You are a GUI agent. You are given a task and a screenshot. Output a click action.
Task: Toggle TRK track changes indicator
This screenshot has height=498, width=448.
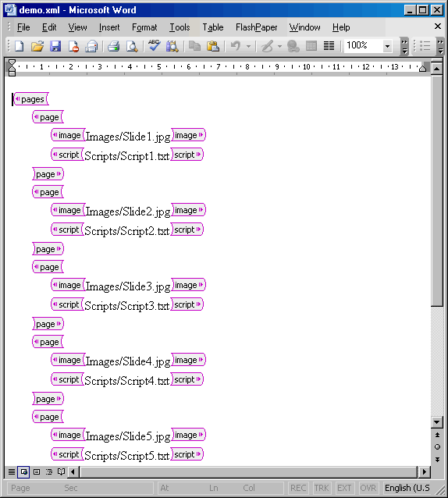coord(322,488)
